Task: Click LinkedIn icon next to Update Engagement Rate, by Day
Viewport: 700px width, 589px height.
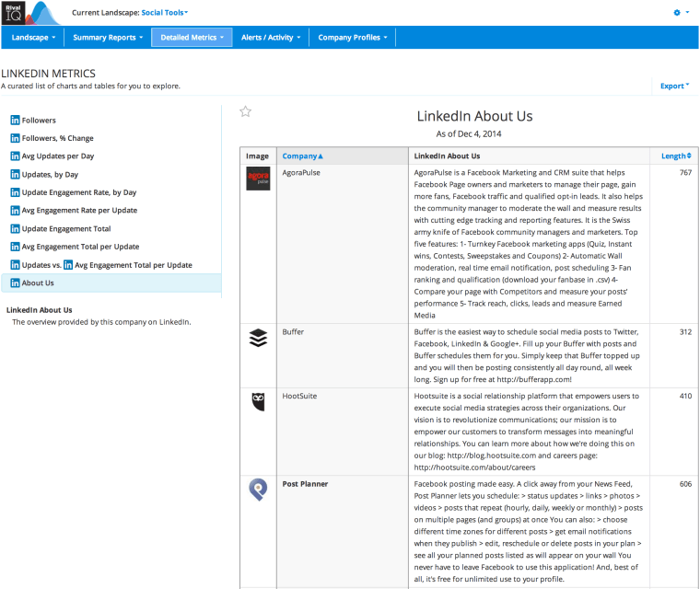Action: pos(15,192)
